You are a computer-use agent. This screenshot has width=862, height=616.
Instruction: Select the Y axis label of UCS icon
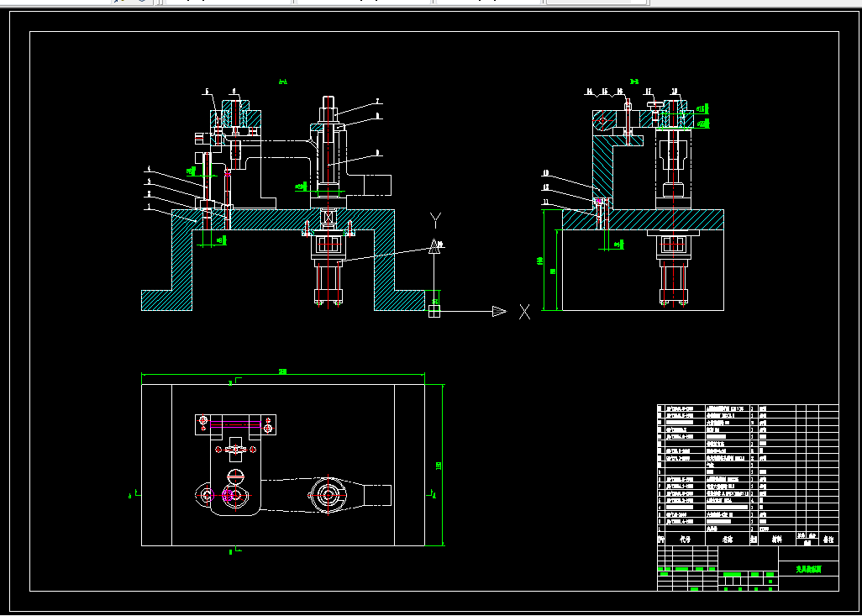435,220
